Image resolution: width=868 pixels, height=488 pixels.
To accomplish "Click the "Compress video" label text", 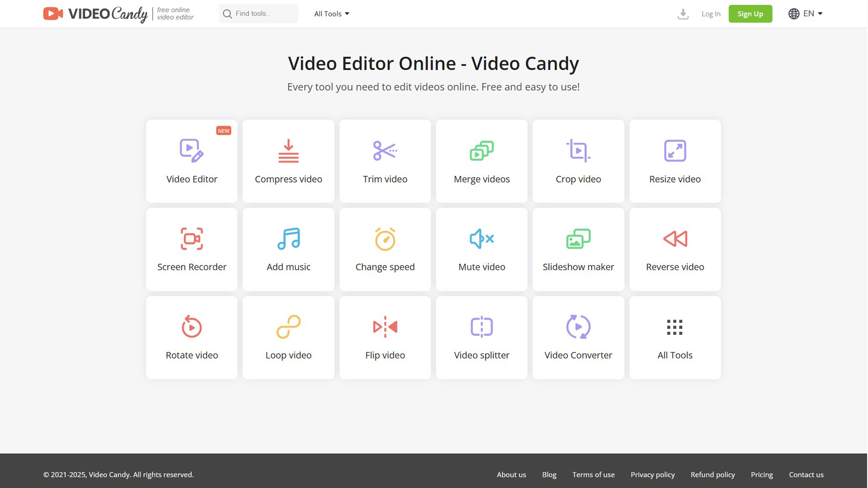I will point(288,179).
